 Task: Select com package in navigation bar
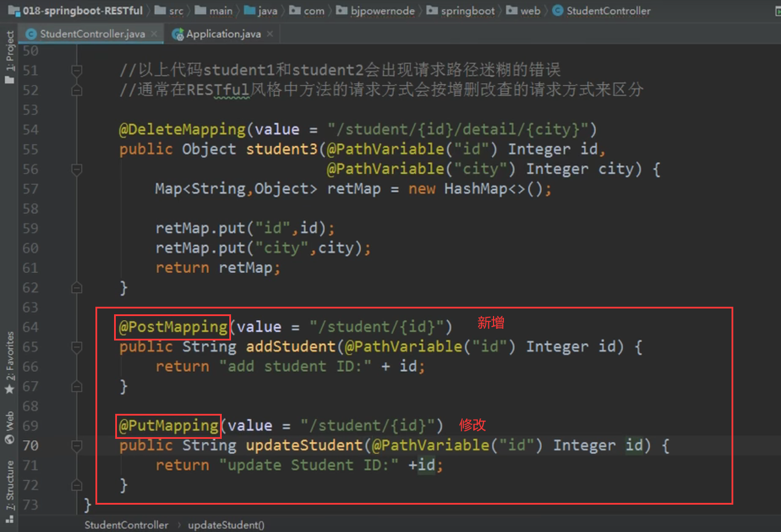tap(307, 10)
